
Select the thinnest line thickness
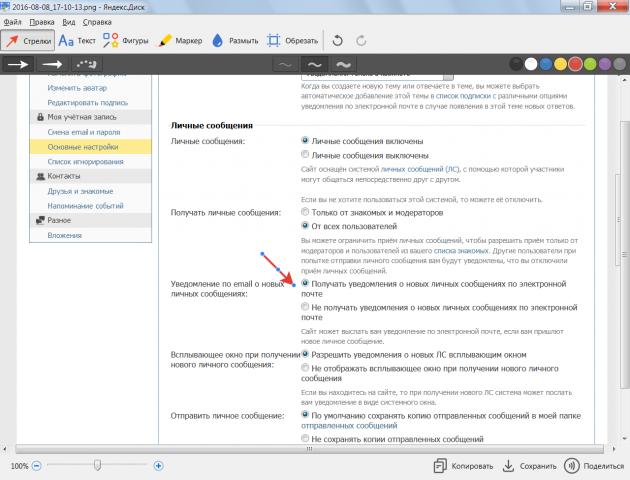tap(285, 64)
